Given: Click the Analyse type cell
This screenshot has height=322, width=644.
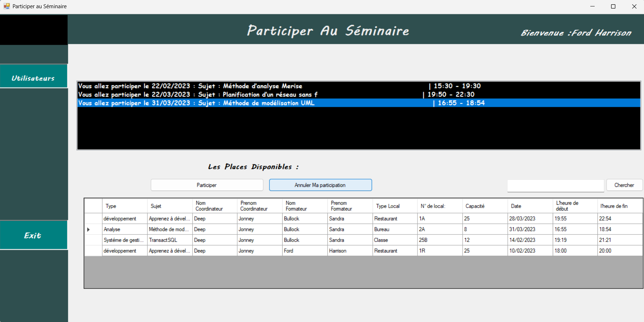Looking at the screenshot, I should tap(125, 229).
